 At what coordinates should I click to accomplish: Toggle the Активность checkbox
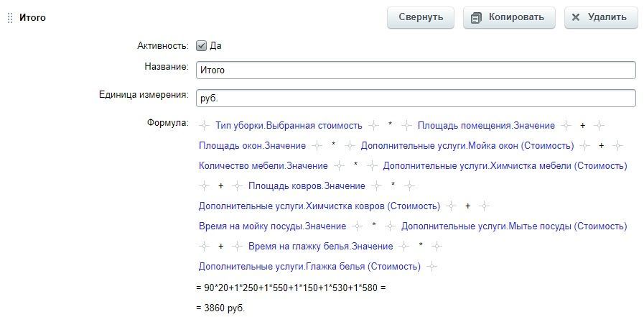[201, 45]
